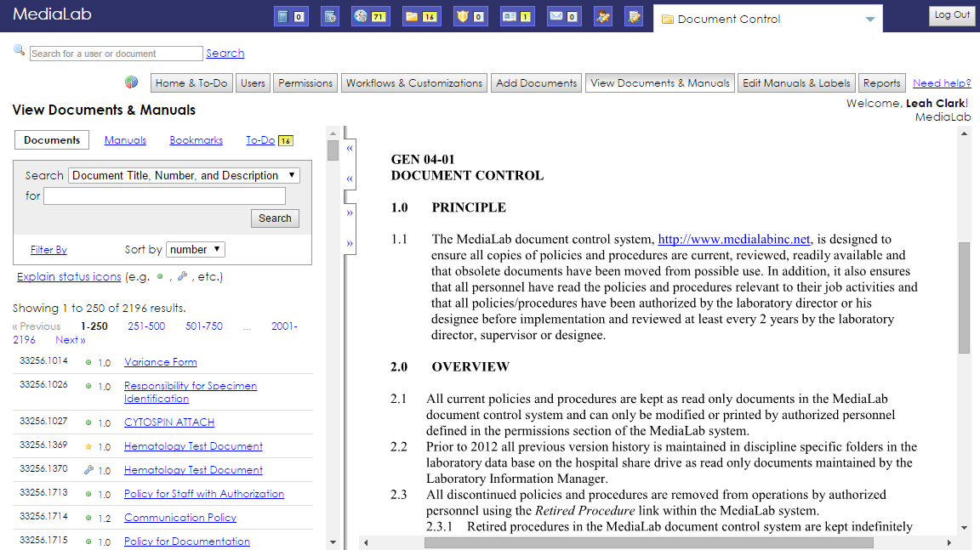Image resolution: width=980 pixels, height=550 pixels.
Task: Click the 'for' search text field
Action: [x=164, y=196]
